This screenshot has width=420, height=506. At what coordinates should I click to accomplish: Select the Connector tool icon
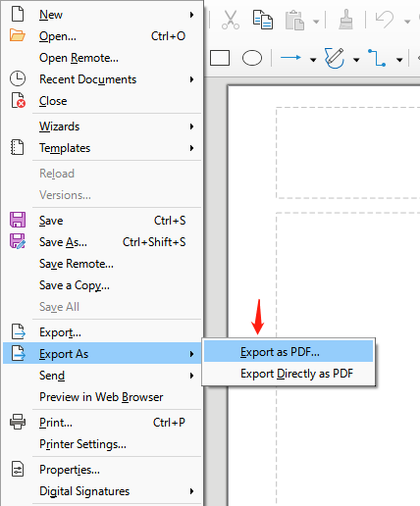pyautogui.click(x=377, y=58)
